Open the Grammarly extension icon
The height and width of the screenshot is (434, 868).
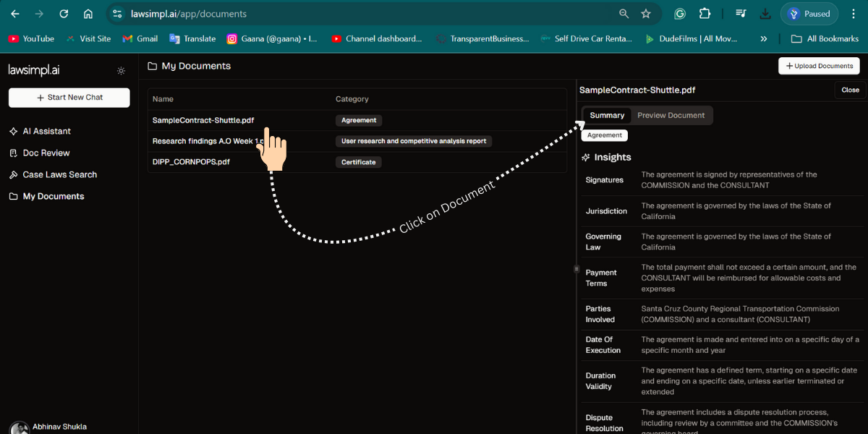pyautogui.click(x=680, y=14)
